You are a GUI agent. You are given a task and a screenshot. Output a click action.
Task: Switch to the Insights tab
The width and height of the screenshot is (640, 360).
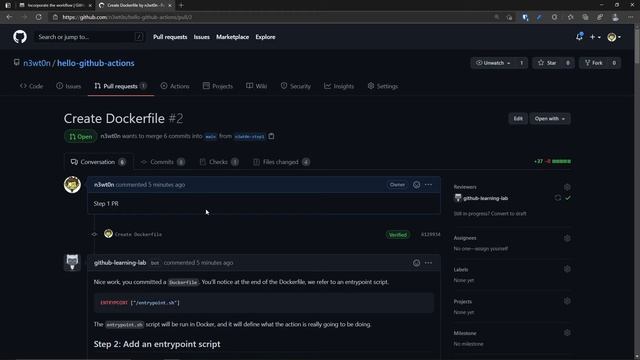(x=339, y=86)
